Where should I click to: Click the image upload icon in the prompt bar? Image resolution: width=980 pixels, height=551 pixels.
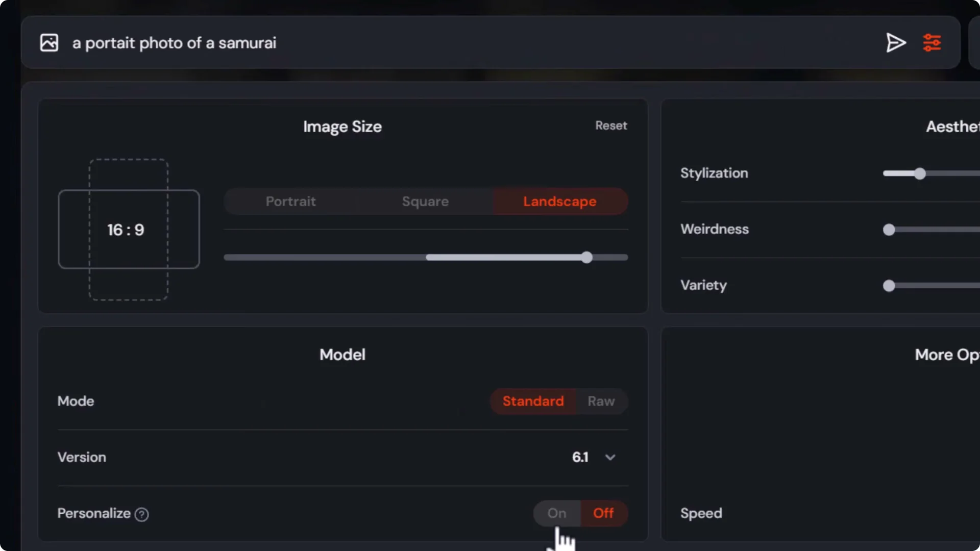49,42
